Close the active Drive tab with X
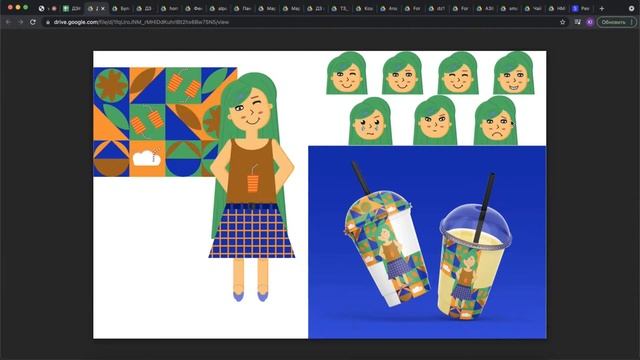 103,8
